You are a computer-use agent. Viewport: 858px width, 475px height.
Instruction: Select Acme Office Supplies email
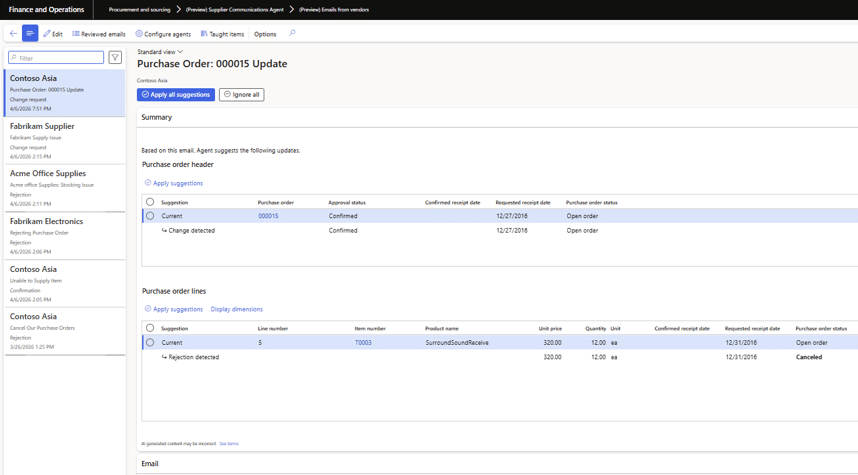pos(65,188)
